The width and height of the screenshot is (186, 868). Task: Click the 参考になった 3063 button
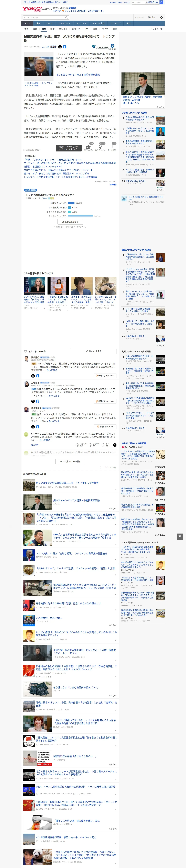105,376
